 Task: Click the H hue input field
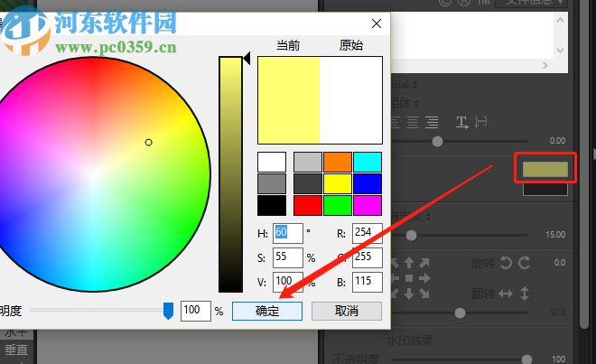click(x=288, y=233)
